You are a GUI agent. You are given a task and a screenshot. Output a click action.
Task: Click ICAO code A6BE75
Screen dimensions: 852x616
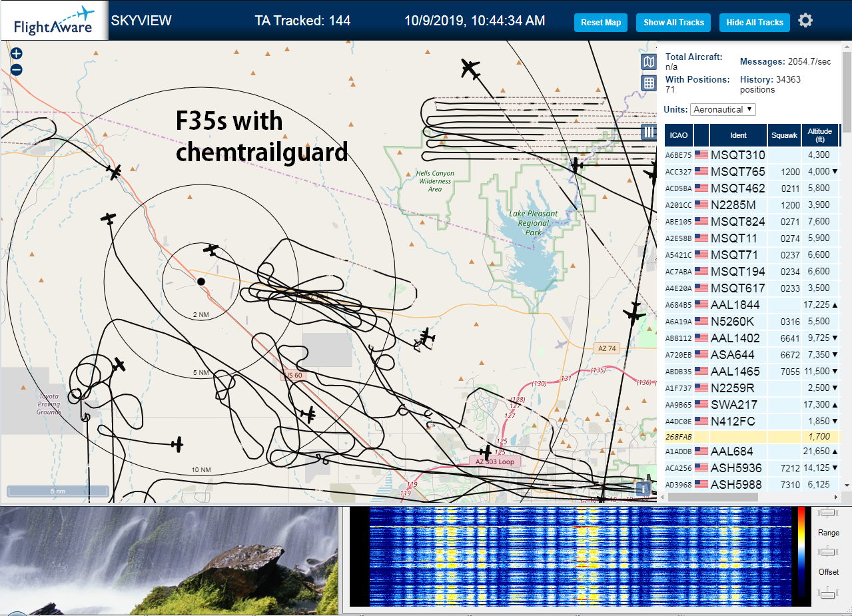679,155
